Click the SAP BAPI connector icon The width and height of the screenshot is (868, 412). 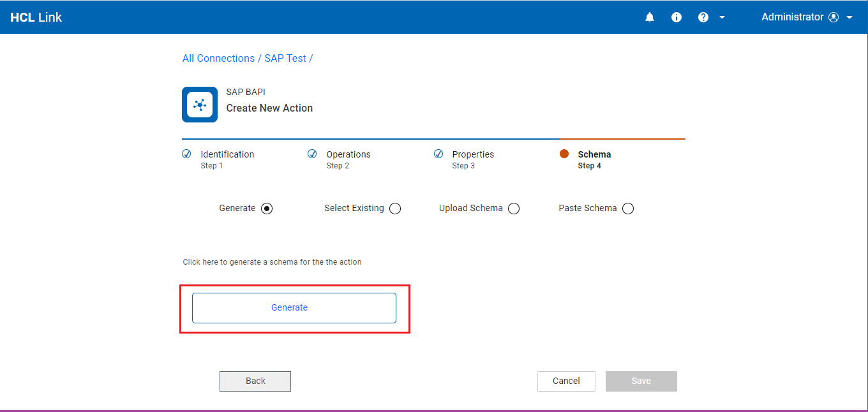pyautogui.click(x=200, y=105)
